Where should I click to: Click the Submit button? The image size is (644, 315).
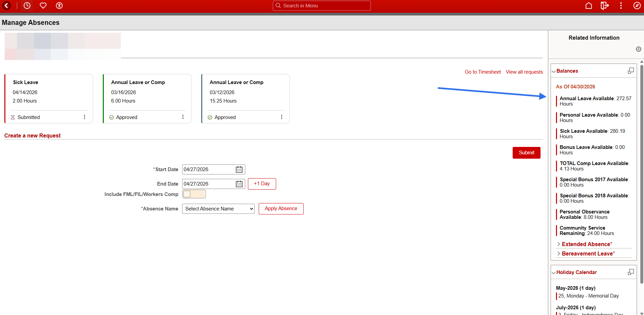point(526,153)
